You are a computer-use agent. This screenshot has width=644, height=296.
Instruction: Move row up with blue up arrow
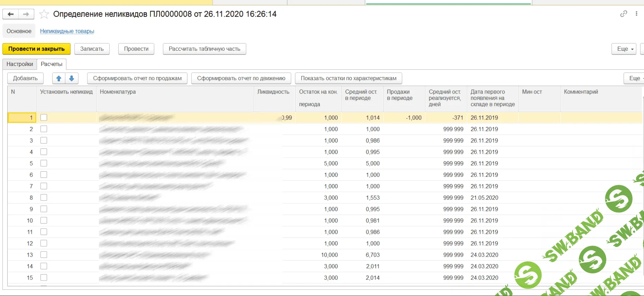[59, 78]
